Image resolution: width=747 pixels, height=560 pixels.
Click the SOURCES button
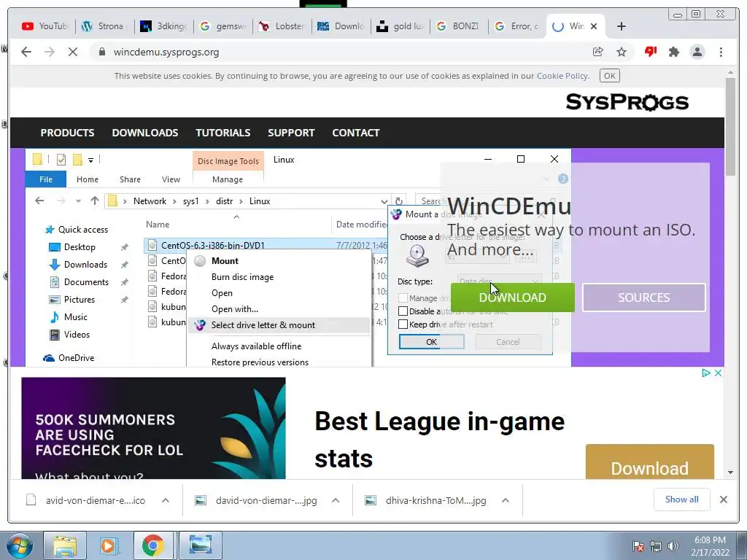[643, 297]
